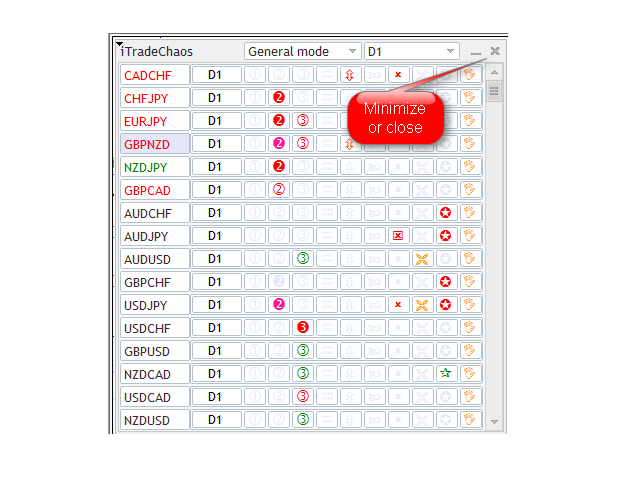Click the greyed wave icon in GBPCAD row
This screenshot has width=640, height=480.
click(x=327, y=190)
